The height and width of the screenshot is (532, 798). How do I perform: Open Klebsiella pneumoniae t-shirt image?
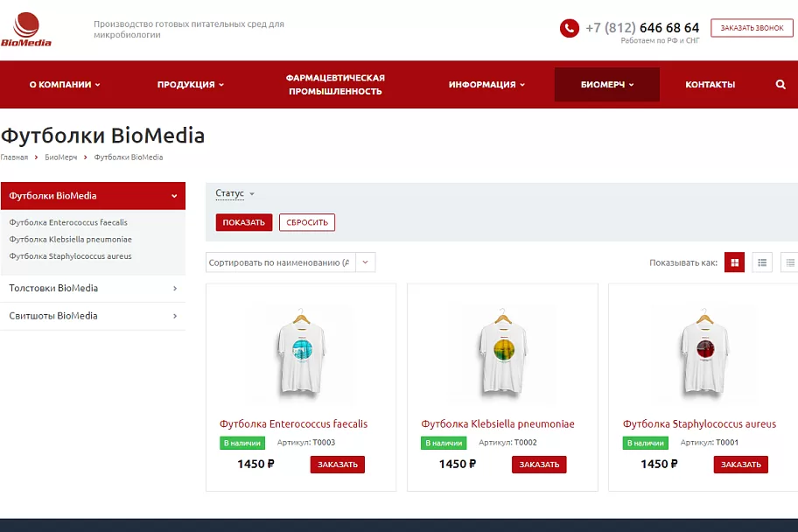(502, 351)
